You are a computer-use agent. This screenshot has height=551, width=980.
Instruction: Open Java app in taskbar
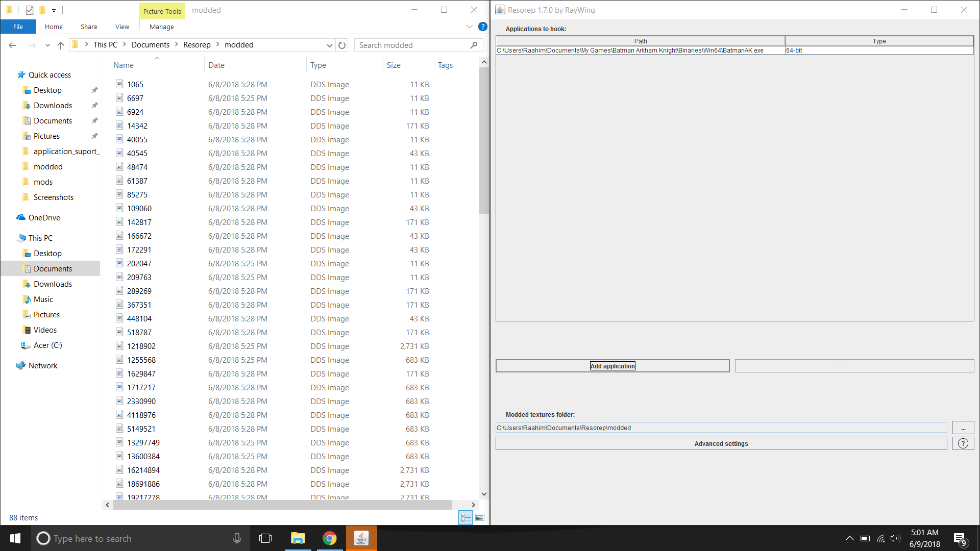(361, 538)
